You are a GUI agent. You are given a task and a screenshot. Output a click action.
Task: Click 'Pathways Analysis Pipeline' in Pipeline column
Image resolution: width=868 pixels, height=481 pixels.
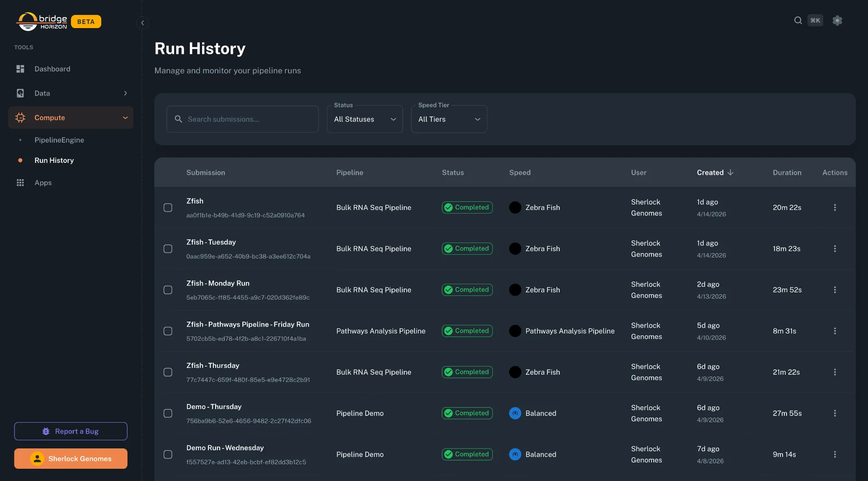tap(381, 331)
